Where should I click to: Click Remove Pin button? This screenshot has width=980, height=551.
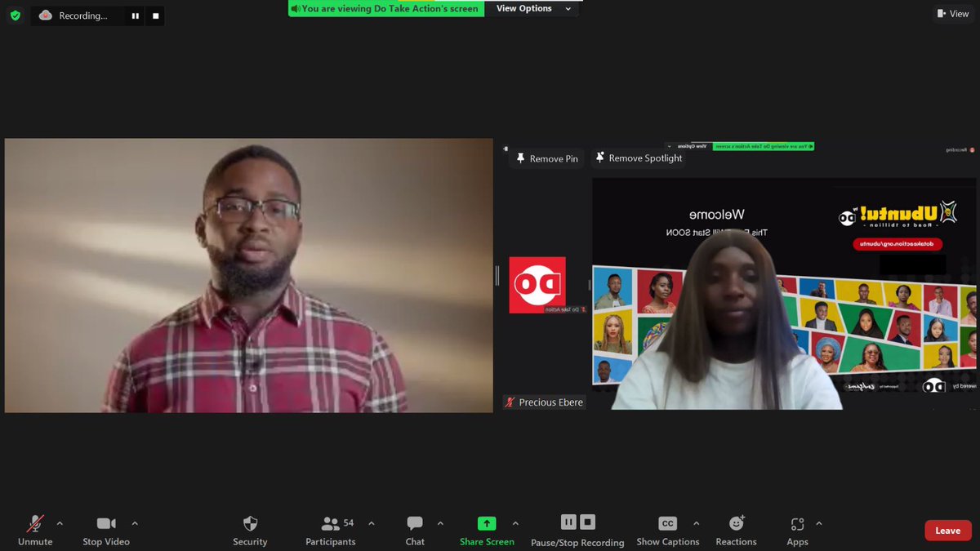(x=546, y=158)
